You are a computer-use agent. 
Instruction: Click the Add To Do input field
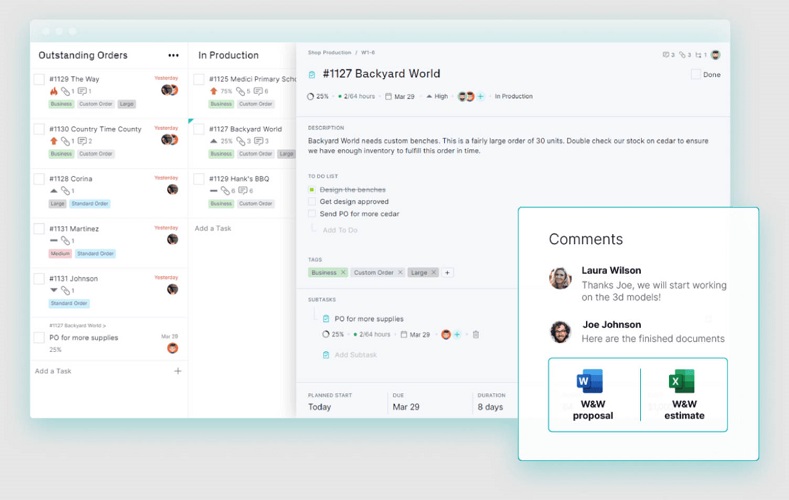coord(340,230)
